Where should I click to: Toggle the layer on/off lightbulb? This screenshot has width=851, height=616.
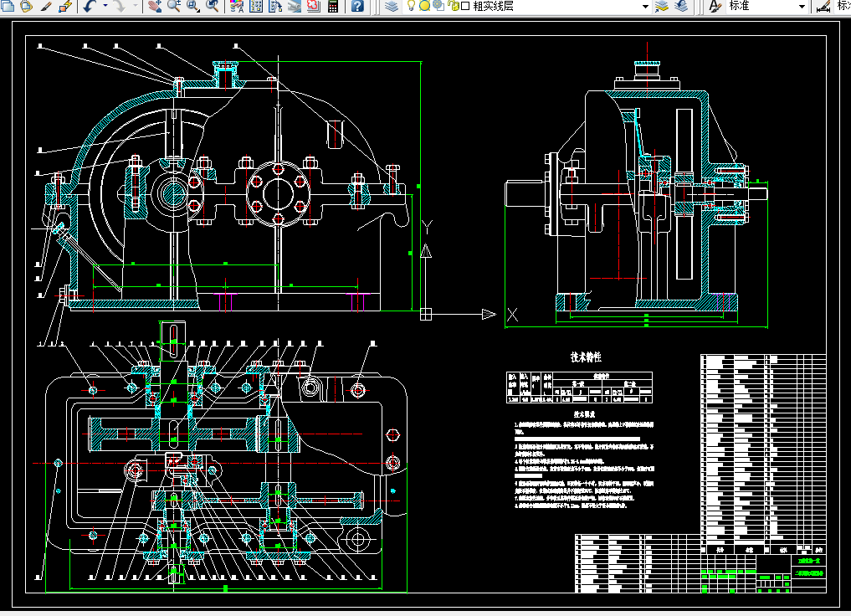[x=412, y=6]
